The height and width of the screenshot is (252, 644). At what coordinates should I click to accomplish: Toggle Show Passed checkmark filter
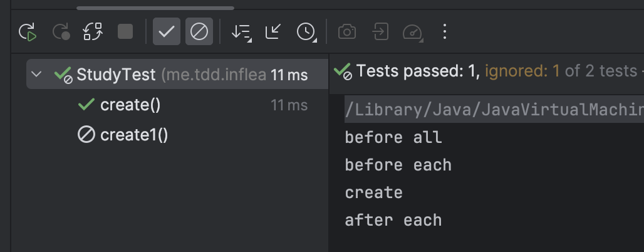[x=167, y=31]
